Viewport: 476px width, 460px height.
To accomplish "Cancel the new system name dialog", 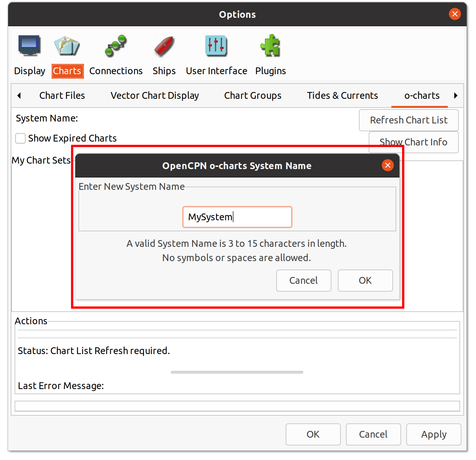I will pos(303,281).
